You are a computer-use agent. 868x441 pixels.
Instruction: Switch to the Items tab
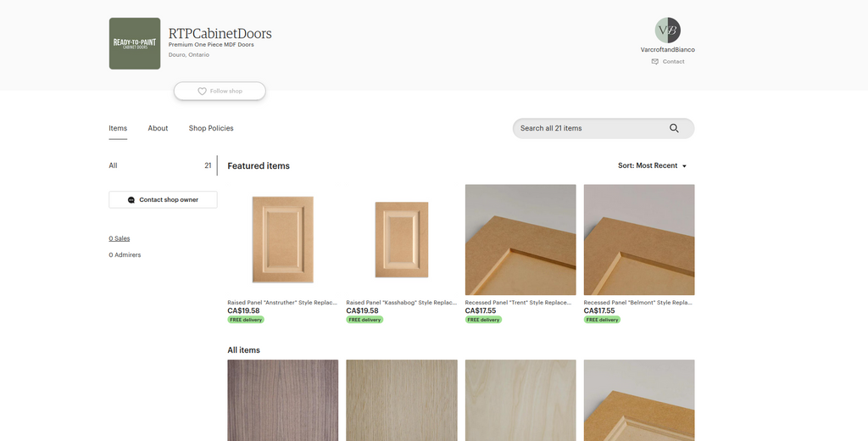click(118, 129)
